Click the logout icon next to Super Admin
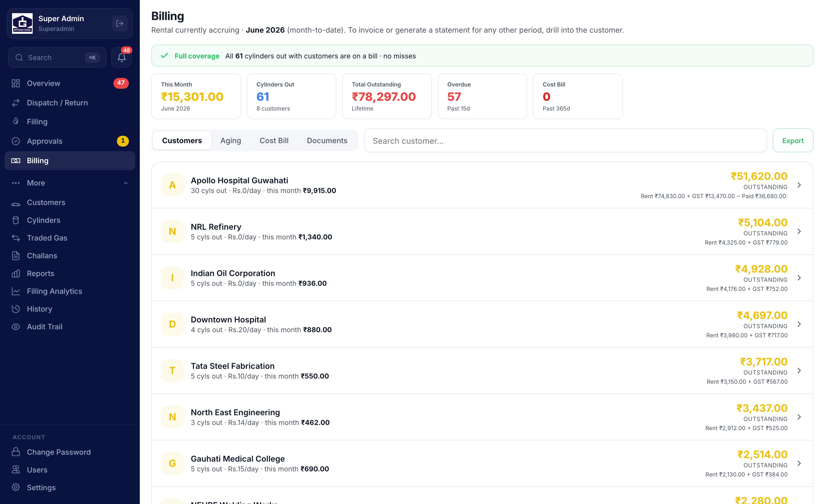825x504 pixels. tap(119, 23)
